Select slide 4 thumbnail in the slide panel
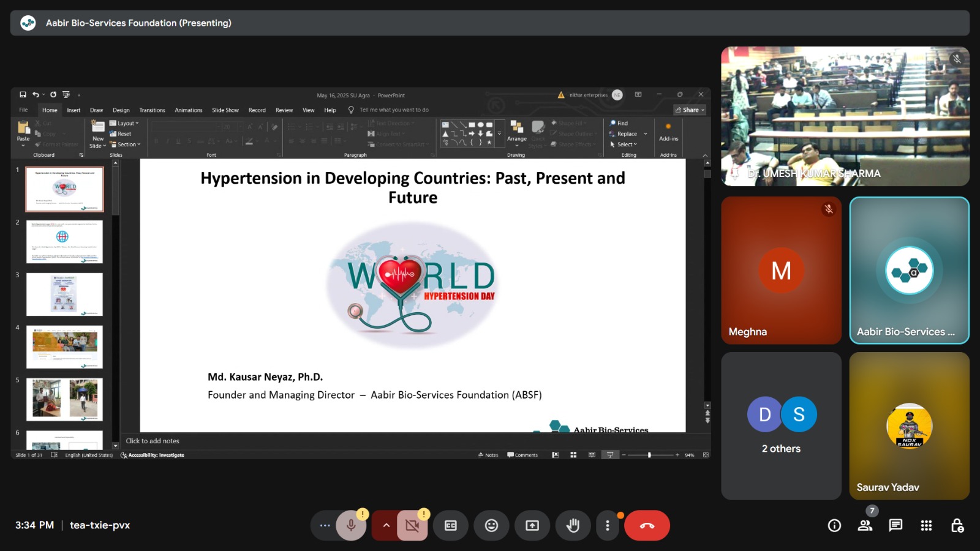This screenshot has height=551, width=980. click(x=64, y=347)
